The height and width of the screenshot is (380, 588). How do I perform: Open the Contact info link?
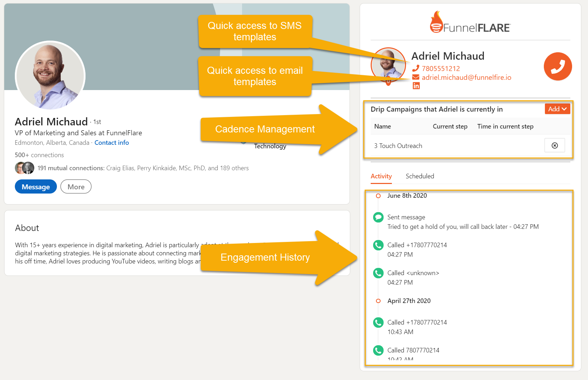click(x=112, y=143)
